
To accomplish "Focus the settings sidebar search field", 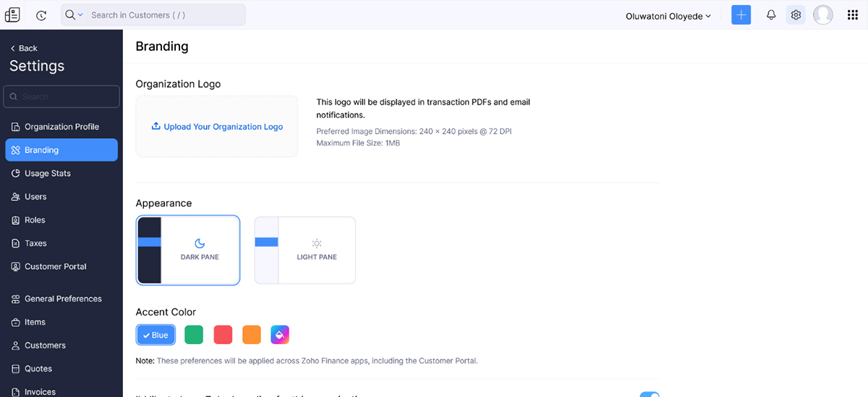I will [61, 96].
